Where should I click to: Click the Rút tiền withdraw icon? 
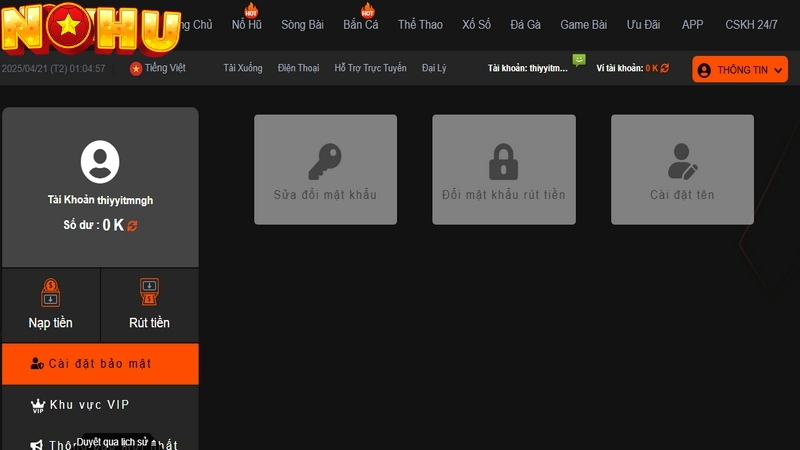point(149,292)
